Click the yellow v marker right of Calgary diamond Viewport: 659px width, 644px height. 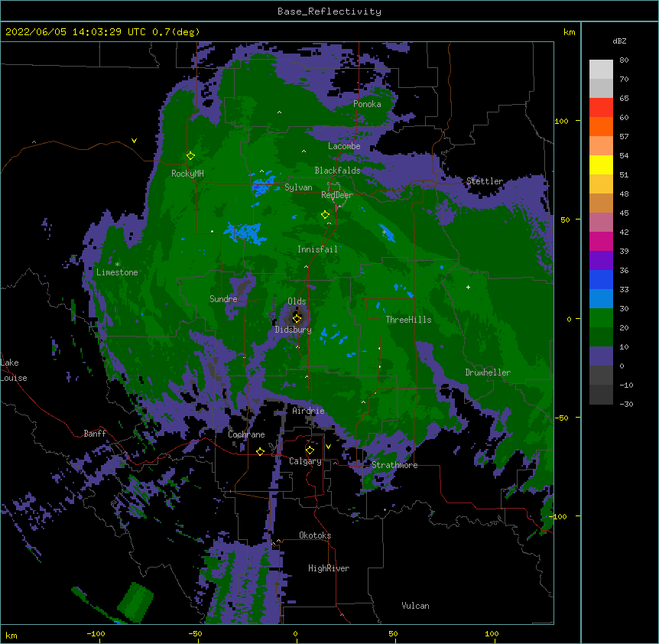coord(328,447)
